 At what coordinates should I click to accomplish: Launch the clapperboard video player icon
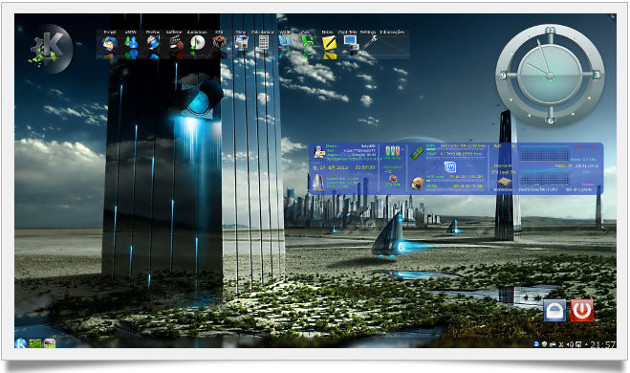[175, 43]
